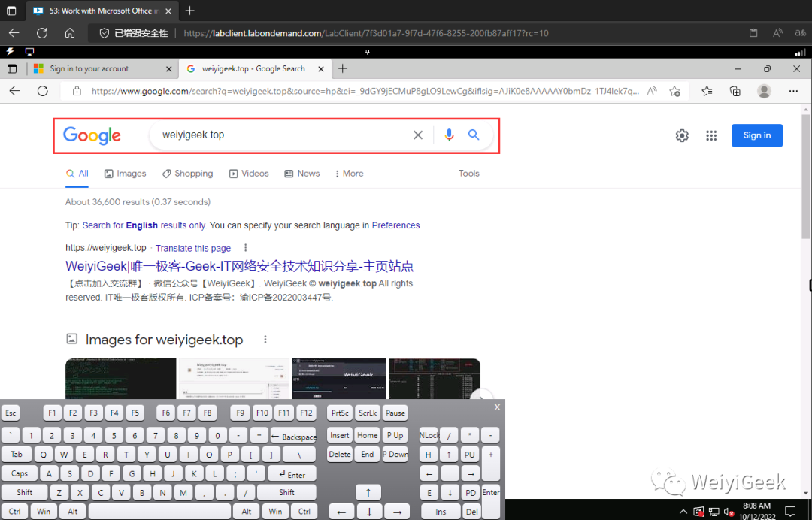
Task: Open the WeiyiGeek result title link
Action: pos(239,266)
